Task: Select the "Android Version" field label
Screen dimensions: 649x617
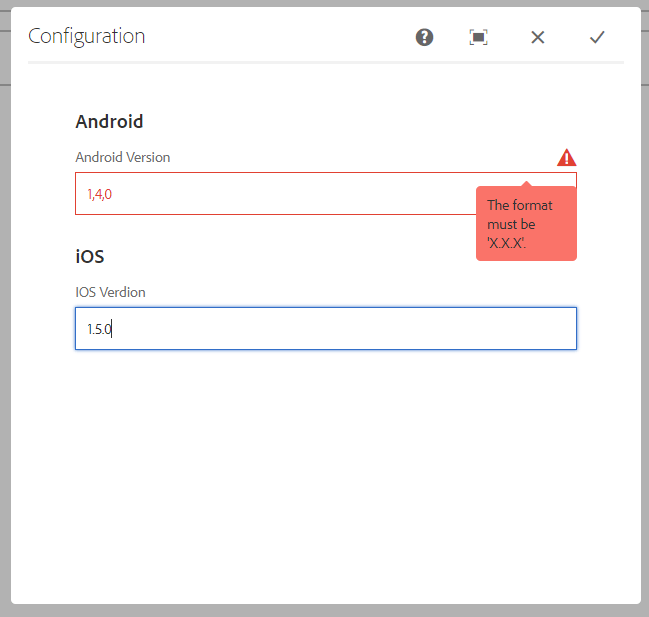Action: [x=123, y=157]
